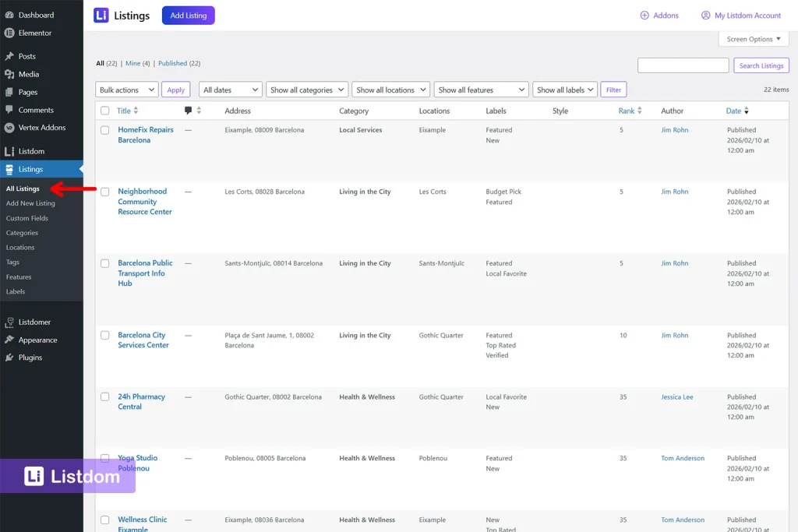Open the Bulk actions dropdown
798x532 pixels.
click(127, 90)
